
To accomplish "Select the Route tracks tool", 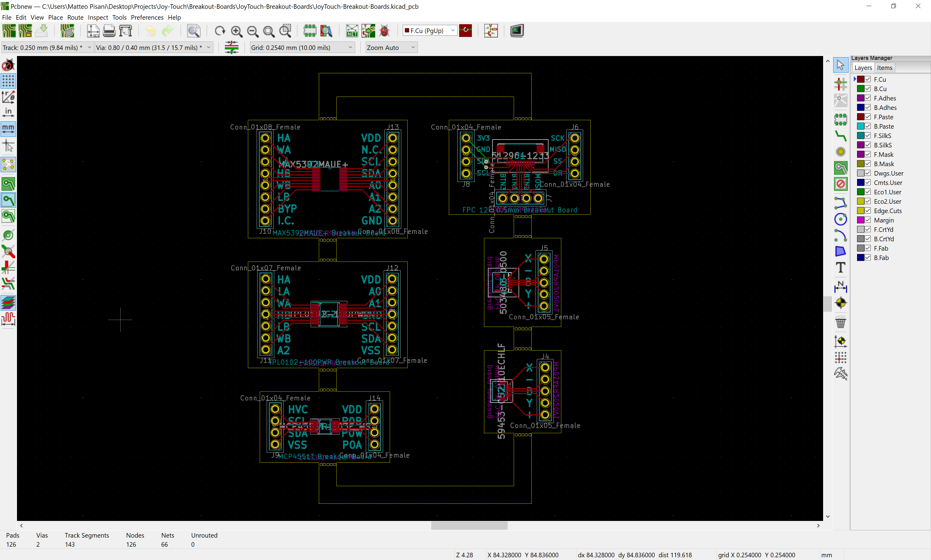I will point(840,136).
